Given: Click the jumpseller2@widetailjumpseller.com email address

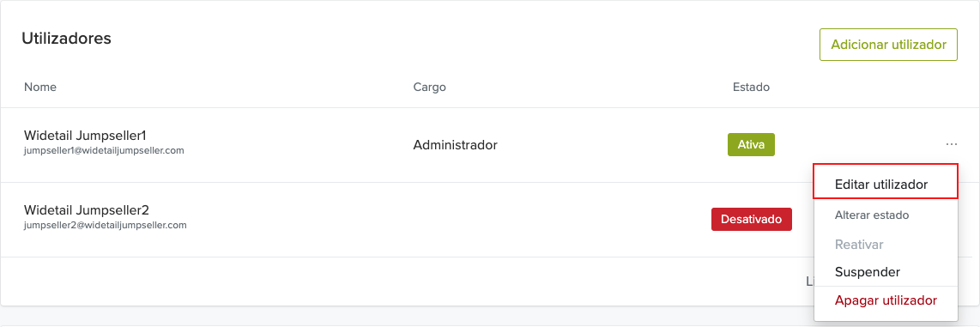Looking at the screenshot, I should coord(105,225).
